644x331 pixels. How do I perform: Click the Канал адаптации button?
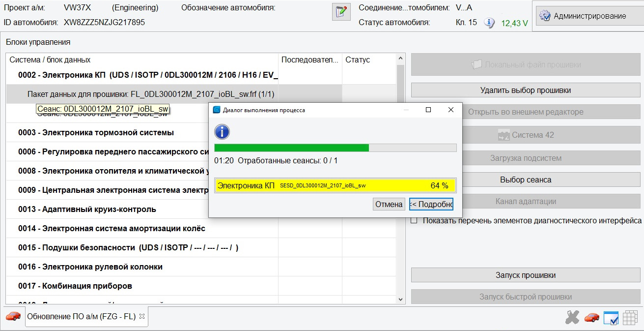pos(526,201)
